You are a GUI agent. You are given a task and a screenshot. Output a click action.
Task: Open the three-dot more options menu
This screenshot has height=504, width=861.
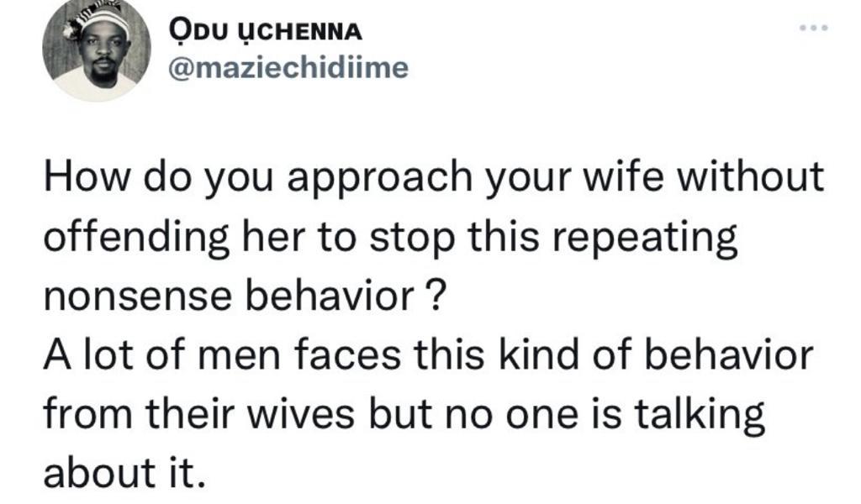click(814, 29)
